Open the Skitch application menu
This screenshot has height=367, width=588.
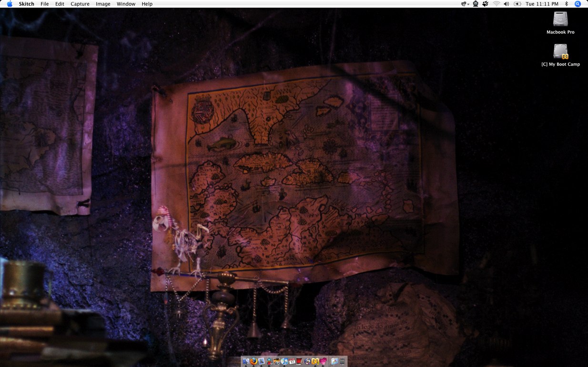click(x=26, y=4)
